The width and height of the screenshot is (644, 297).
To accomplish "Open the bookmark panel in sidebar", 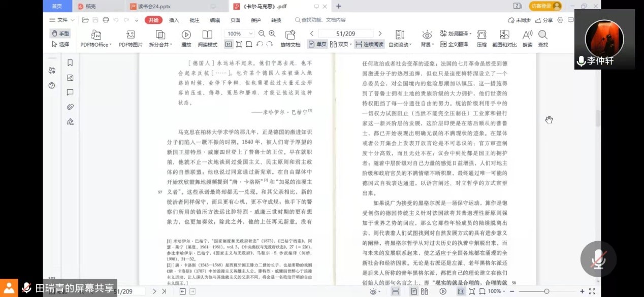I will 70,63.
